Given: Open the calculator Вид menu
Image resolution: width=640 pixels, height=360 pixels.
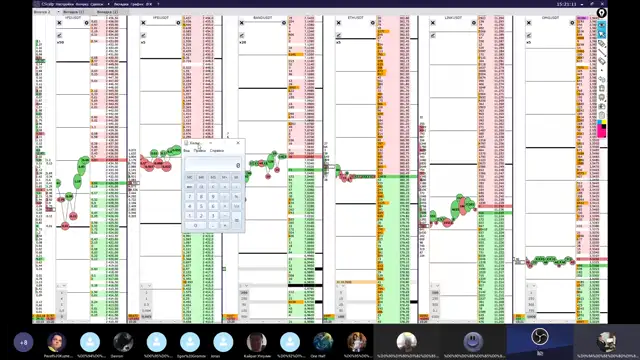Looking at the screenshot, I should [x=187, y=151].
